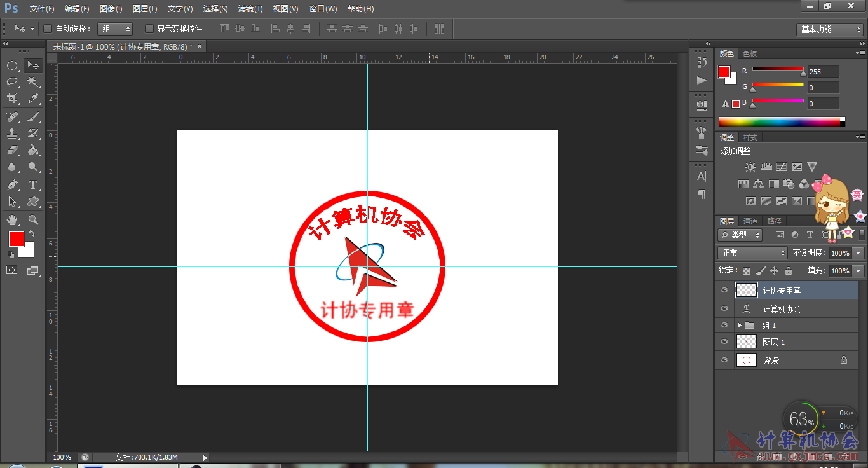Open the 不透明度 slider arrow
Viewport: 868px width, 468px height.
[x=859, y=252]
